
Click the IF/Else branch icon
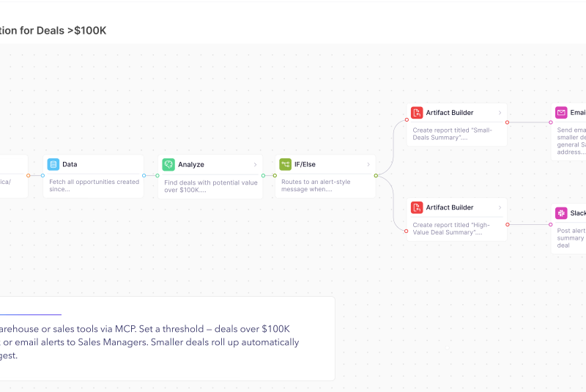pos(285,164)
